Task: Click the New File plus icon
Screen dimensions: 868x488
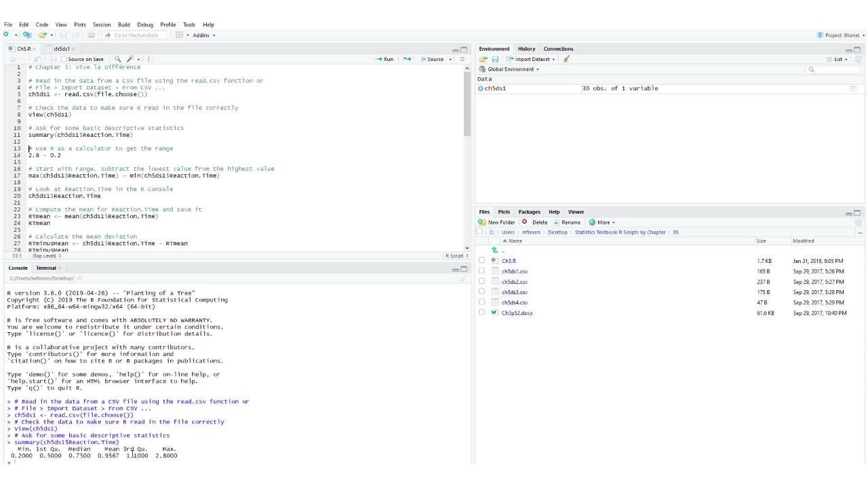Action: 6,35
